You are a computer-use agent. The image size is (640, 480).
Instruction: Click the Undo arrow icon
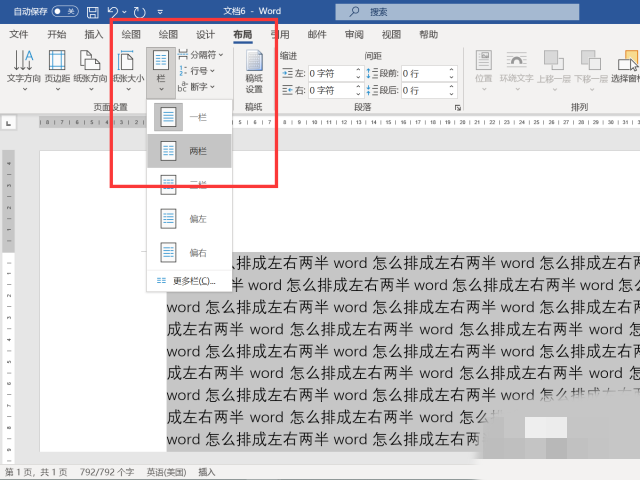click(x=113, y=12)
